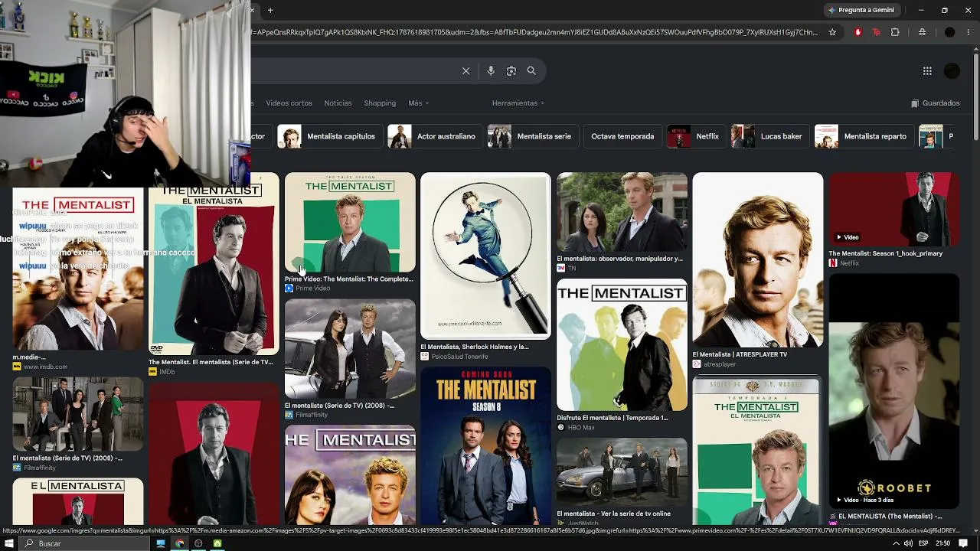Viewport: 980px width, 551px height.
Task: Switch to the Noticias tab
Action: (x=338, y=103)
